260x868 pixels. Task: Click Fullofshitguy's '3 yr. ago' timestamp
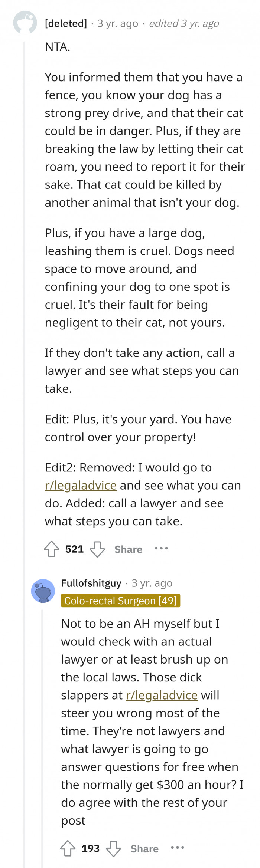[x=152, y=583]
